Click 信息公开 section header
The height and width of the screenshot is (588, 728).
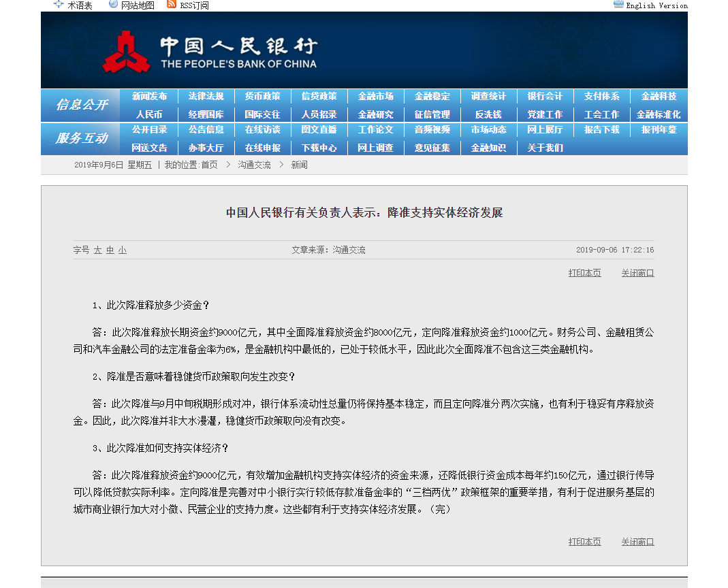tap(82, 105)
